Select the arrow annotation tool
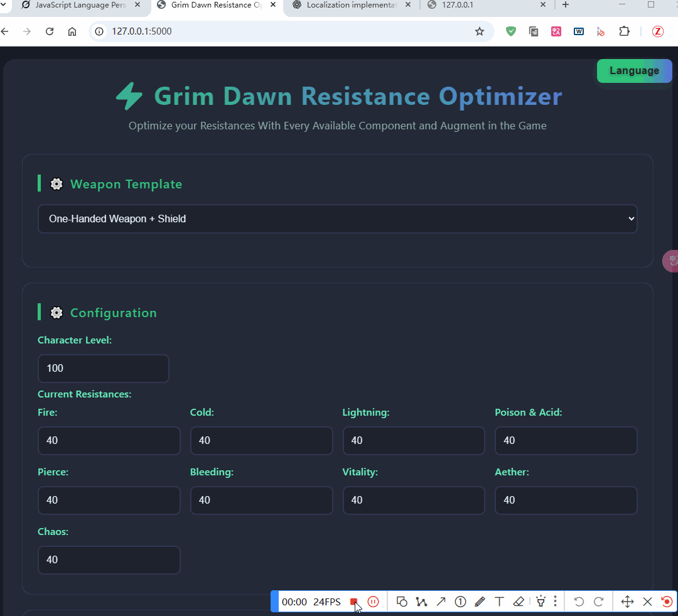Image resolution: width=678 pixels, height=616 pixels. click(x=441, y=602)
